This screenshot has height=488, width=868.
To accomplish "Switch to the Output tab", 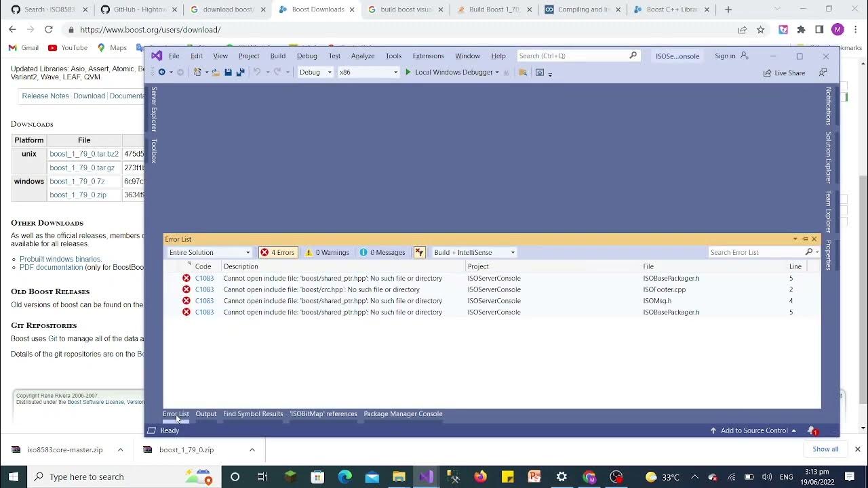I will click(206, 413).
